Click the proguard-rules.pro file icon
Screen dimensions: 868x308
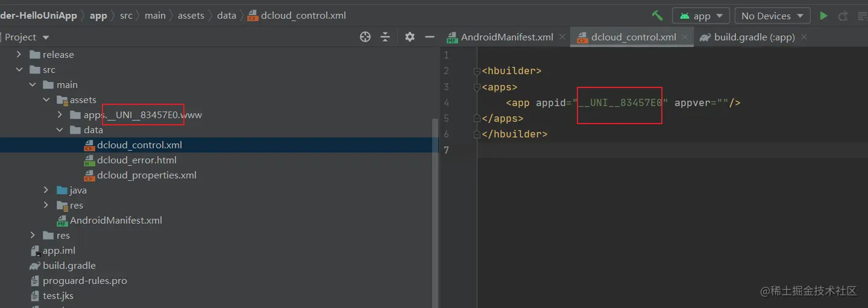click(35, 280)
